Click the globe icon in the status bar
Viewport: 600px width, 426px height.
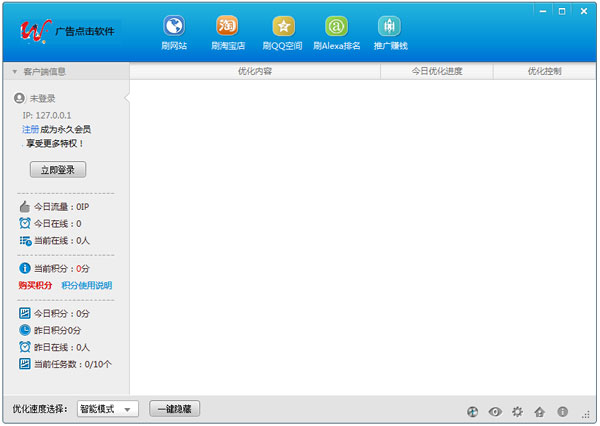[473, 411]
